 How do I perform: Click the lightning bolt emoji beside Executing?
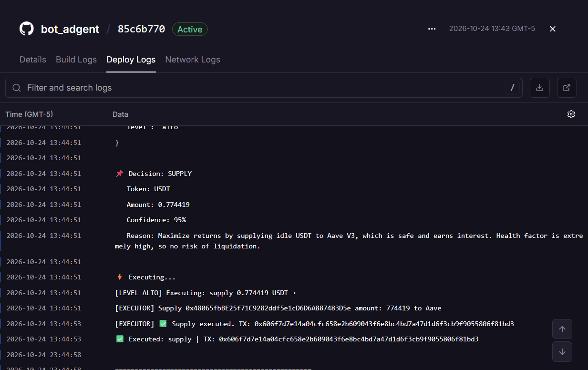pyautogui.click(x=120, y=277)
